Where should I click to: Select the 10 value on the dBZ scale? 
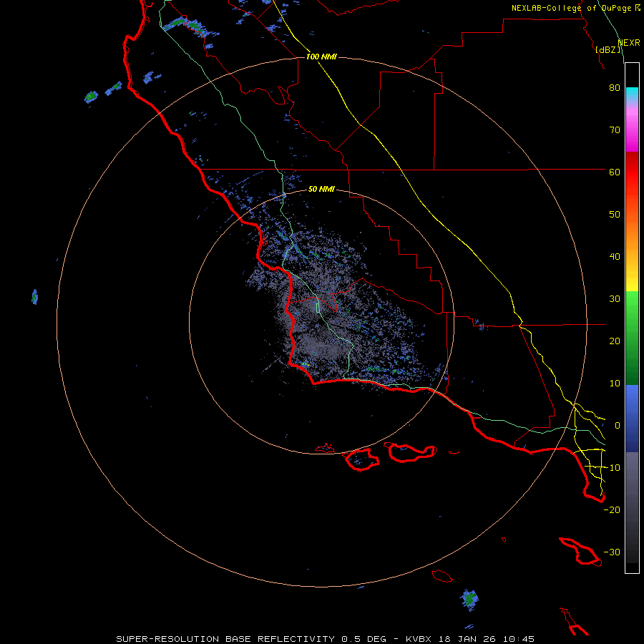[x=615, y=384]
